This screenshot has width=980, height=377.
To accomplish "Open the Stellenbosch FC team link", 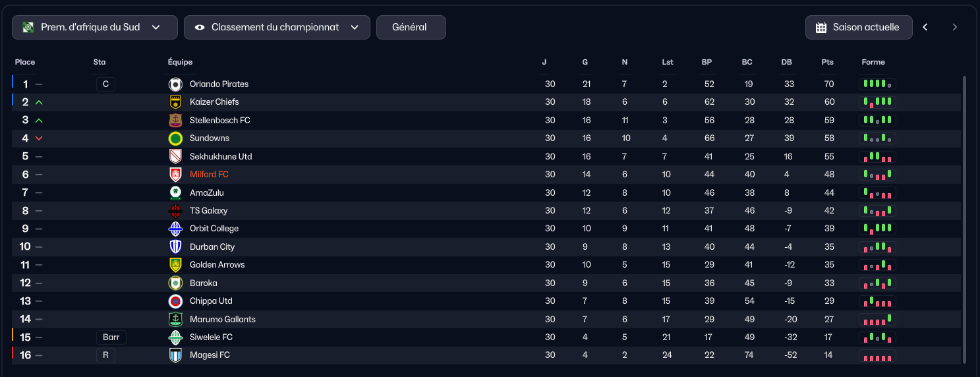I will pyautogui.click(x=220, y=121).
